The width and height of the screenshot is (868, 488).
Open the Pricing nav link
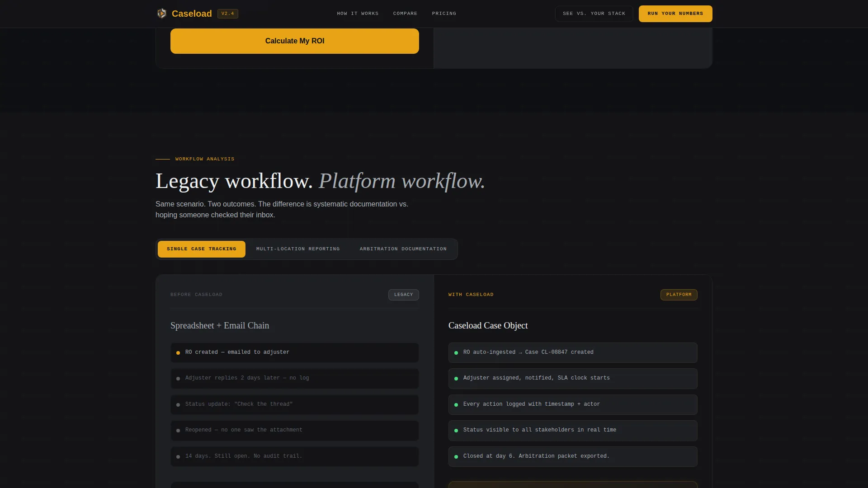coord(444,14)
